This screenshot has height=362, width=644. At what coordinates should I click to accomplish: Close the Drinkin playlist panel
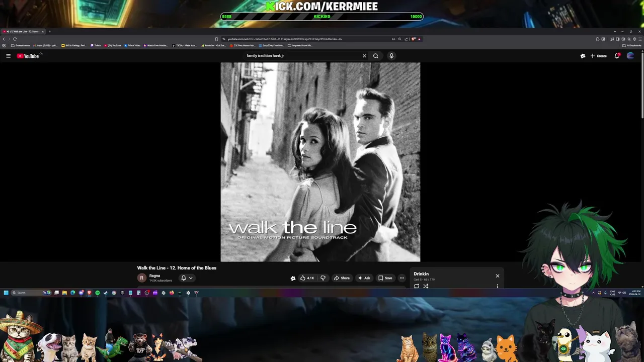pyautogui.click(x=498, y=276)
